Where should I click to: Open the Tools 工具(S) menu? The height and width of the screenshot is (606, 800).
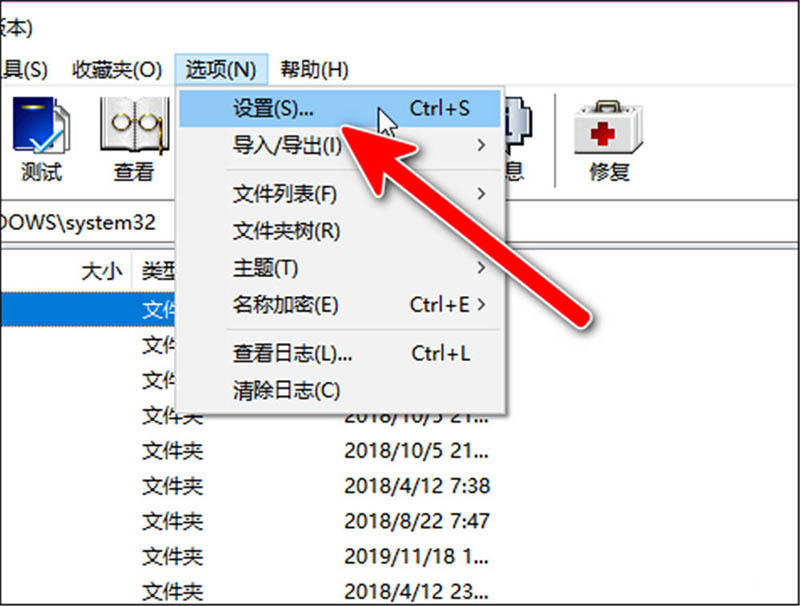point(23,69)
